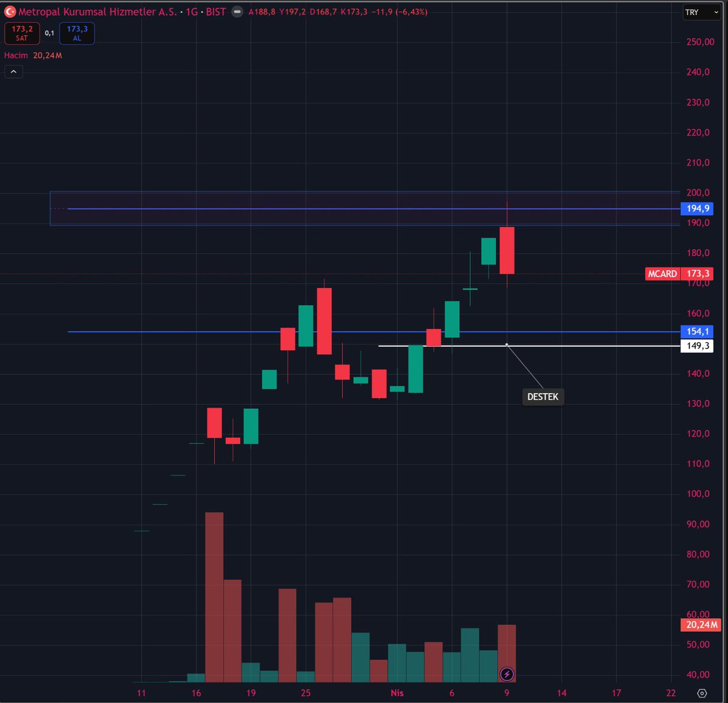Viewport: 728px width, 703px height.
Task: Collapse the indicator legend chevron
Action: pos(13,72)
